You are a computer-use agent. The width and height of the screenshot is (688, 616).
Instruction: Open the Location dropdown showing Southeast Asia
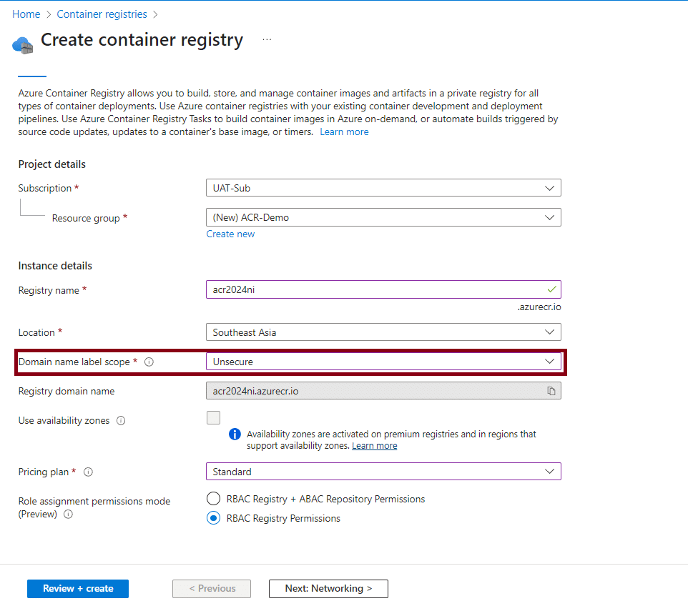pos(383,332)
